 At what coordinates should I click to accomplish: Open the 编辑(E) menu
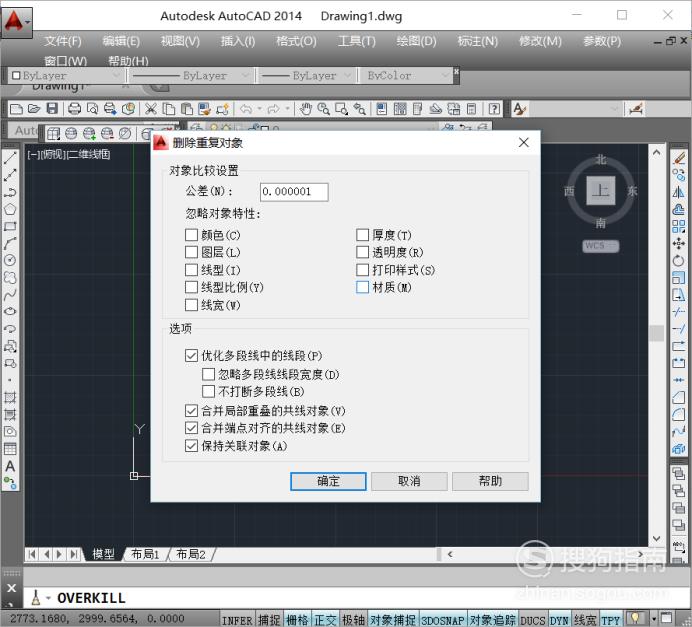pyautogui.click(x=121, y=41)
